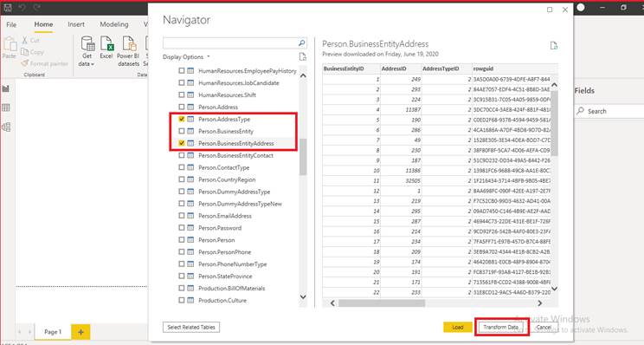Select the Page 1 tab
The width and height of the screenshot is (644, 345).
(x=53, y=332)
